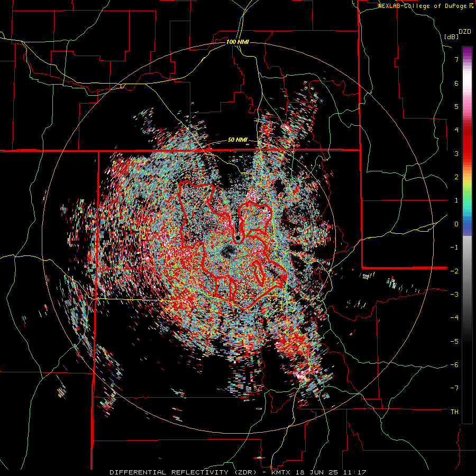This screenshot has height=476, width=476.
Task: Click the 100 NMI range ring label
Action: coord(237,42)
